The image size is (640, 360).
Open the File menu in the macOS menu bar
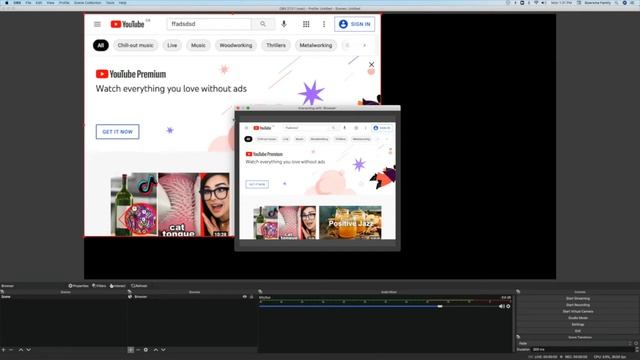tap(28, 2)
